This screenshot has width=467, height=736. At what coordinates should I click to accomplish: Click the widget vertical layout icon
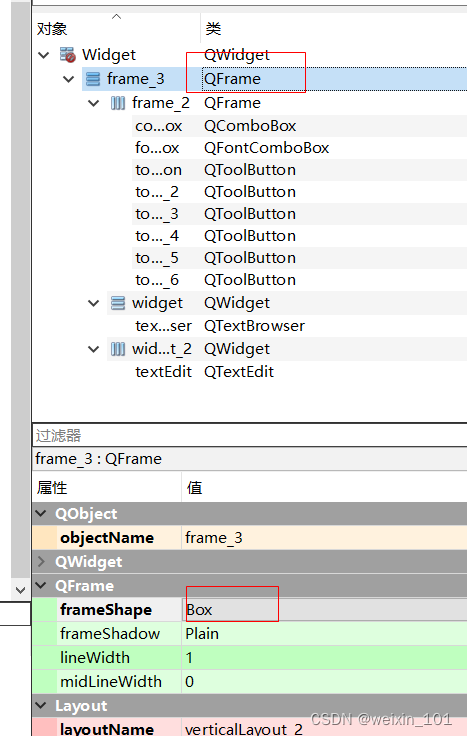118,303
